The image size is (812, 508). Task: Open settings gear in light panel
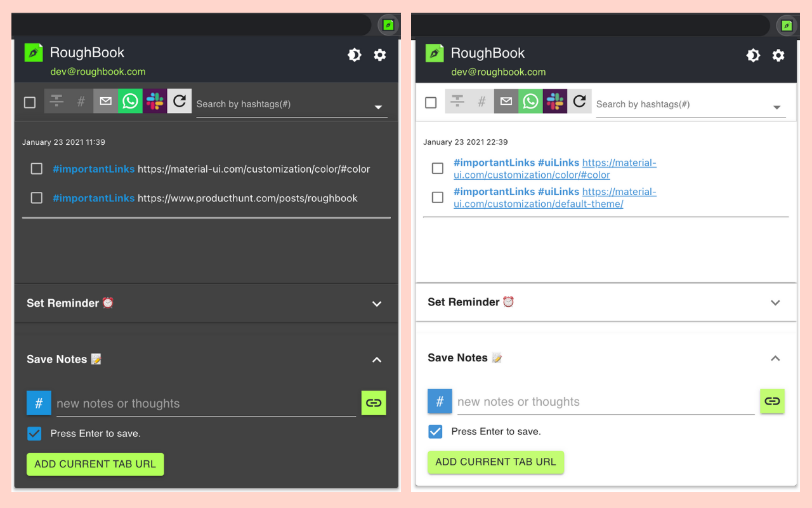click(x=778, y=55)
